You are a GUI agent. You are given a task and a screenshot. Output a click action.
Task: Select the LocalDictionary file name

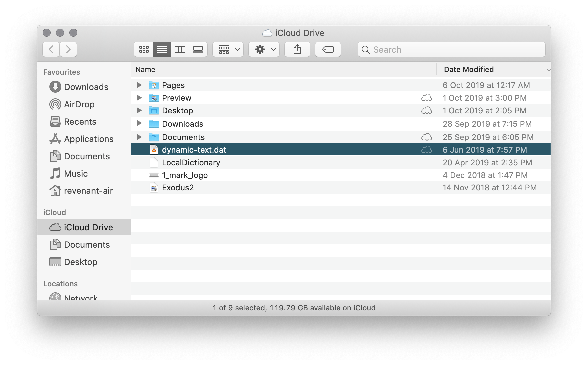click(191, 162)
